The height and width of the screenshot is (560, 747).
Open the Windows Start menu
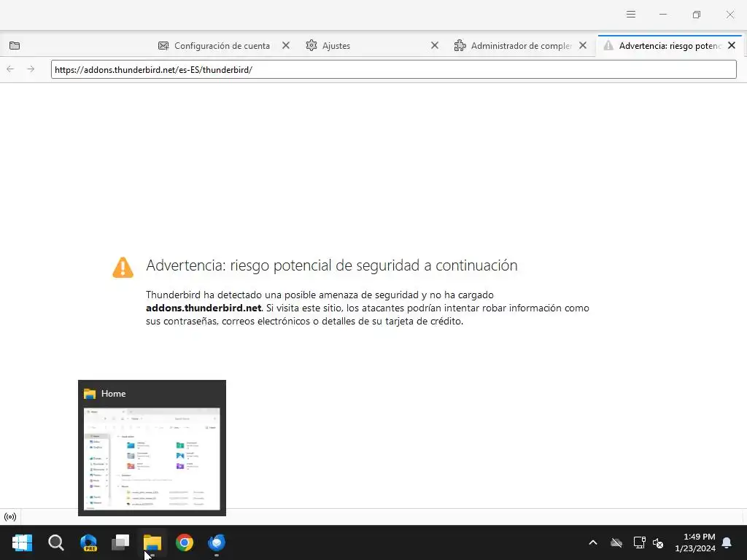click(x=23, y=542)
